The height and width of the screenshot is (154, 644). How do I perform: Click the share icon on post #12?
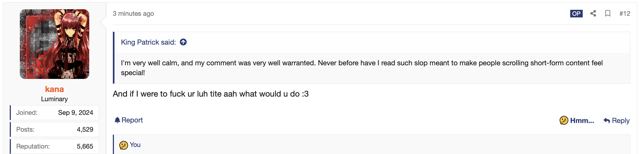(x=593, y=14)
